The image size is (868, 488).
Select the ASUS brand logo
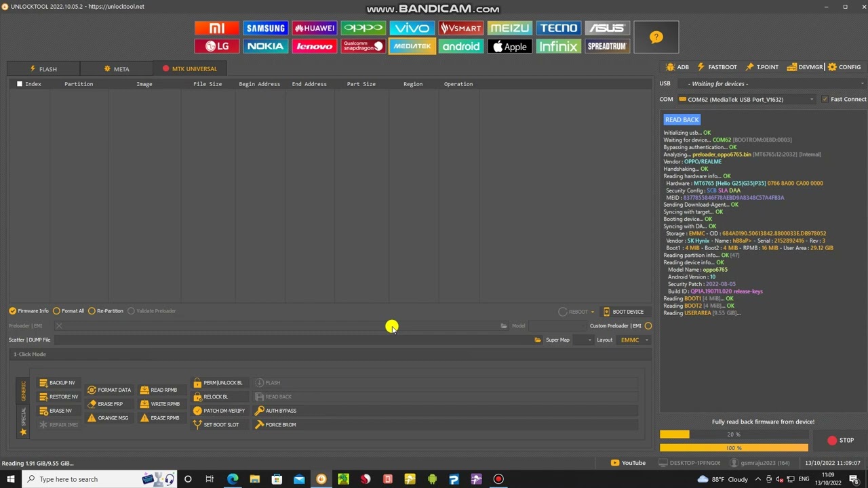coord(607,28)
